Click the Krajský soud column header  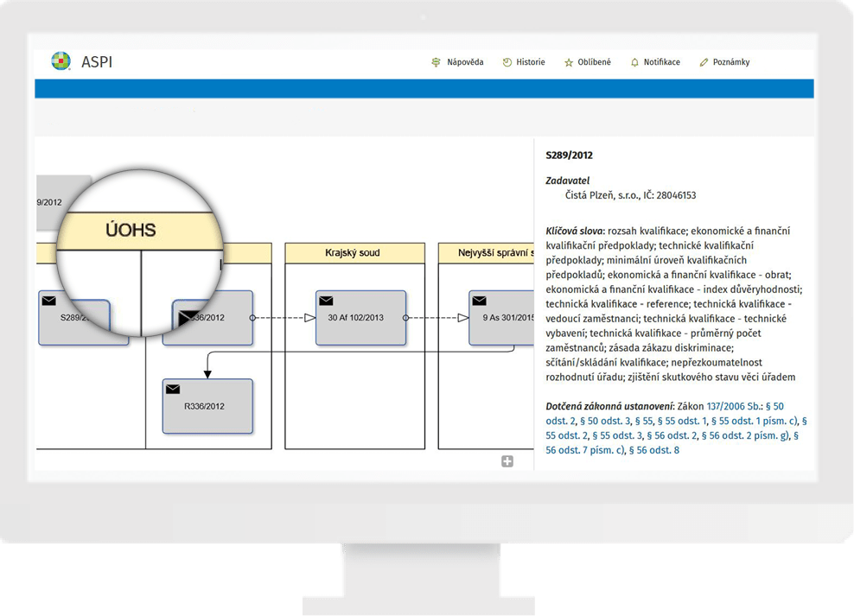(354, 253)
